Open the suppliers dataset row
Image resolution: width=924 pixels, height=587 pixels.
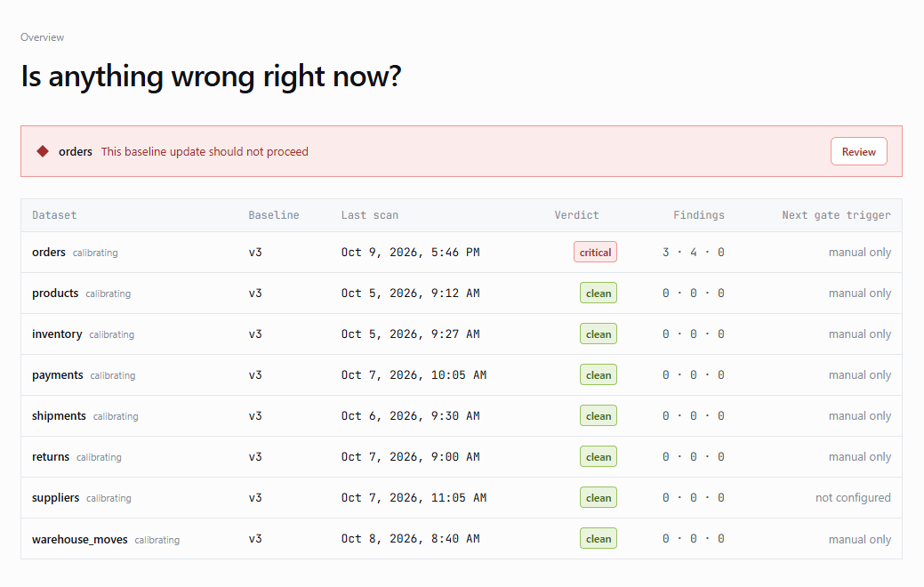462,498
